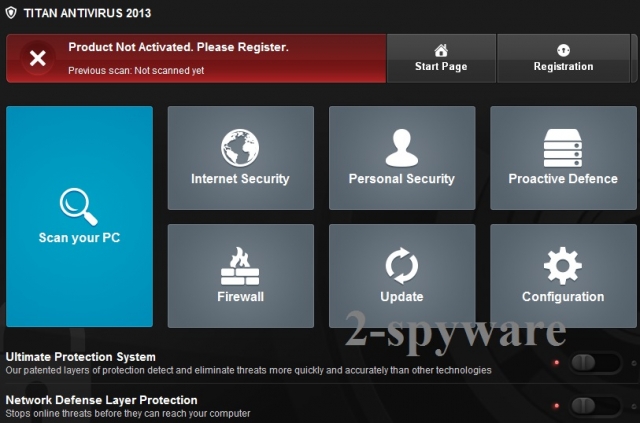Click the Titan Antivirus shield logo

click(11, 13)
